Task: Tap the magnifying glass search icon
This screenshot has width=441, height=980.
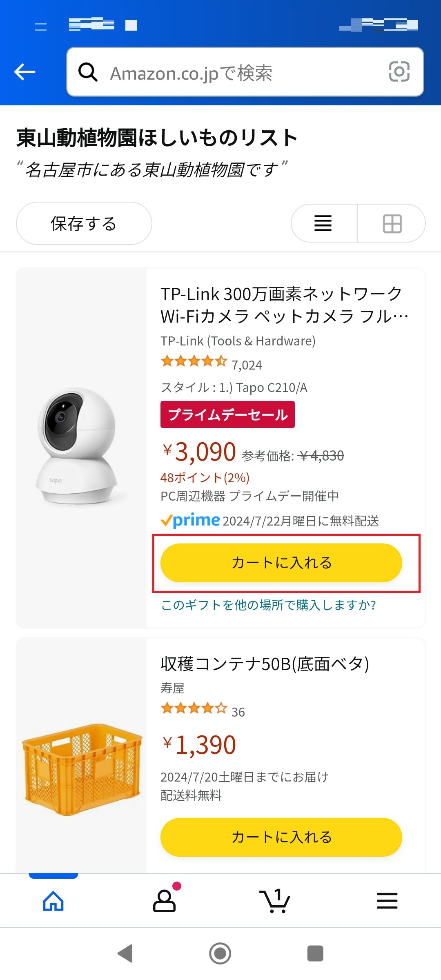Action: (88, 72)
